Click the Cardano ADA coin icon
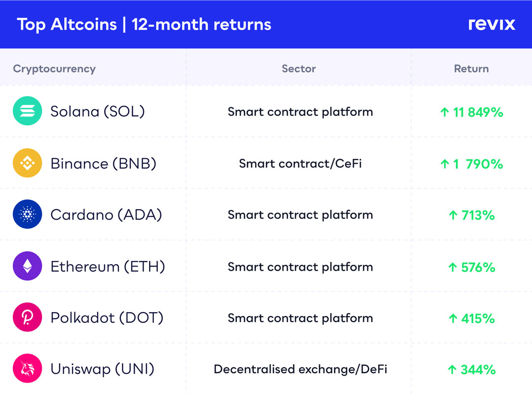This screenshot has height=394, width=532. [27, 215]
